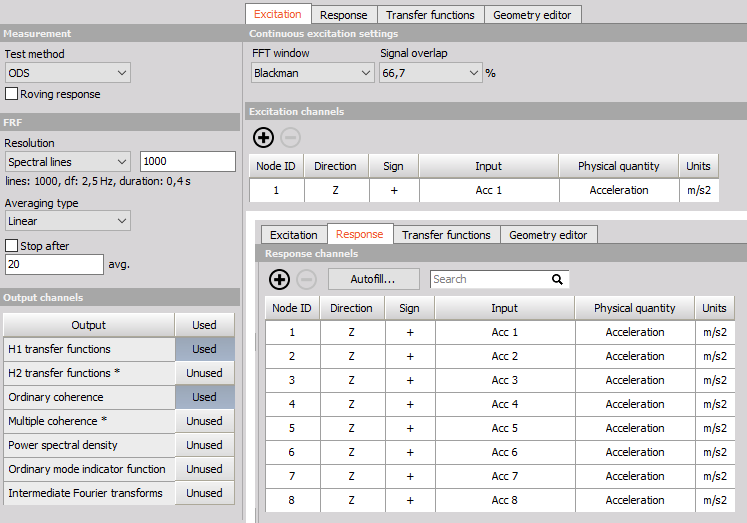747x523 pixels.
Task: Select Acc 8 cell in Response channels
Action: pyautogui.click(x=505, y=500)
